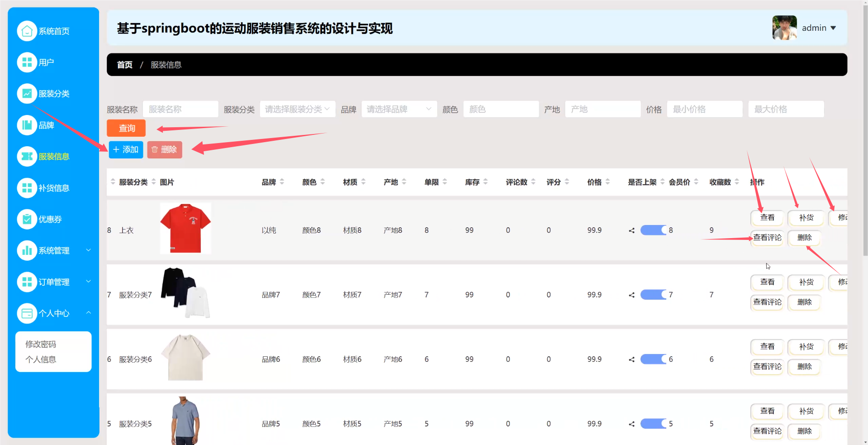Image resolution: width=868 pixels, height=445 pixels.
Task: Go to 首页 in the breadcrumb
Action: point(124,65)
